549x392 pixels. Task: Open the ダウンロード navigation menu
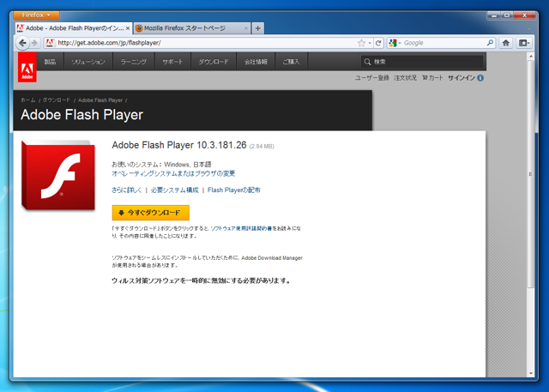pos(214,62)
